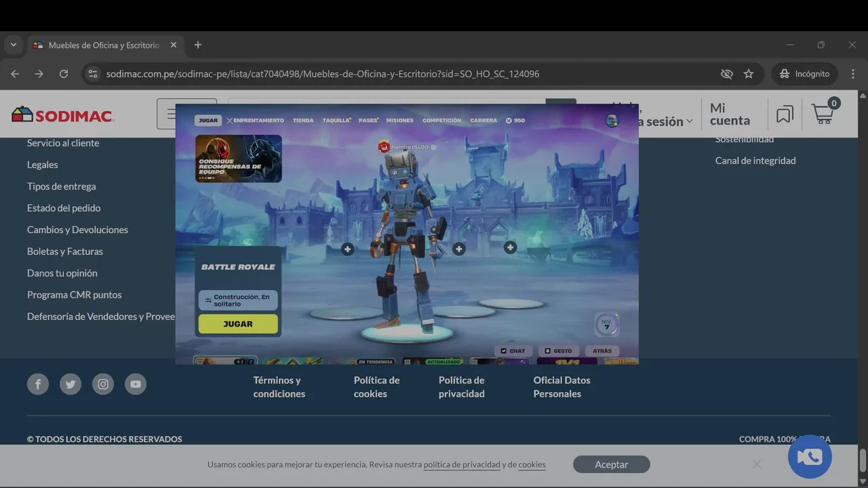Open the TAQUILLA tab

336,121
